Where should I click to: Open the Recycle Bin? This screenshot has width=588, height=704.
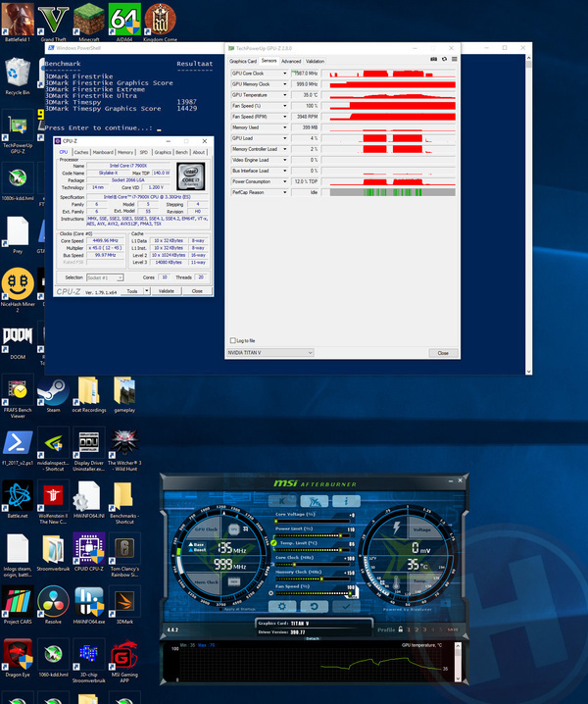18,75
